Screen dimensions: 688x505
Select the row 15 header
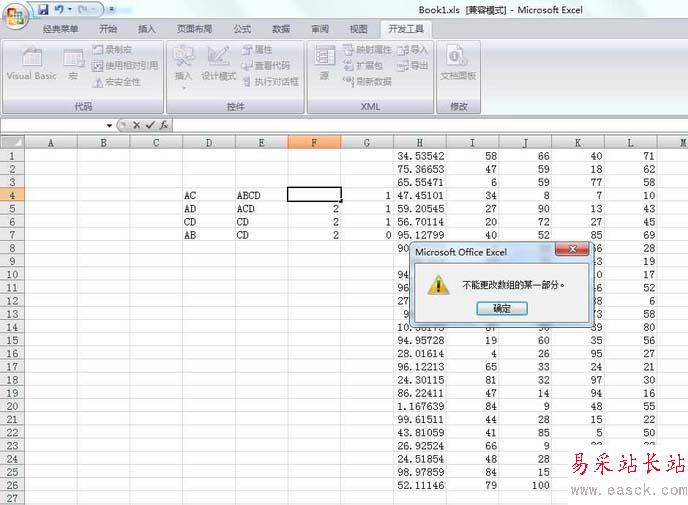tap(12, 340)
